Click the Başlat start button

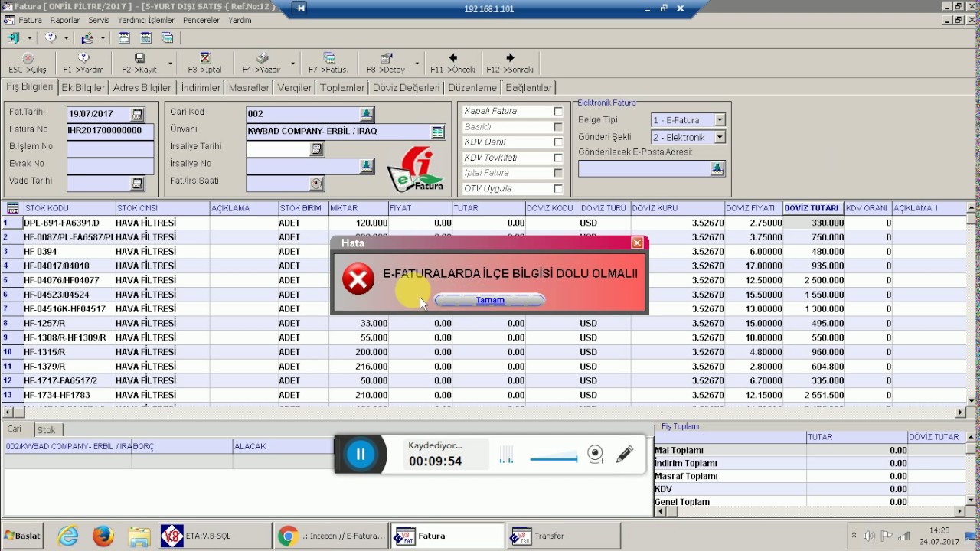(x=23, y=536)
